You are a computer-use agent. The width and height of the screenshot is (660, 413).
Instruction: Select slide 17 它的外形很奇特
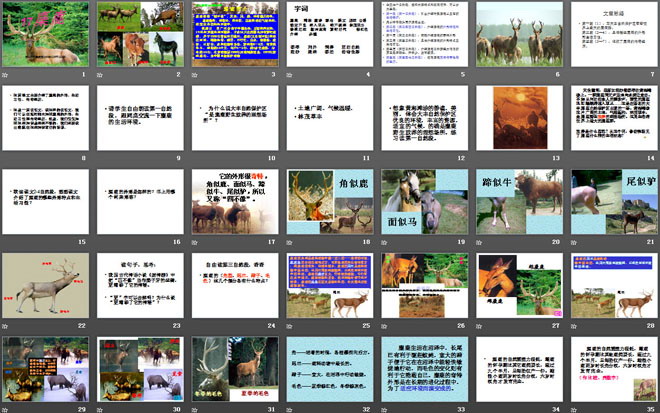(x=235, y=202)
